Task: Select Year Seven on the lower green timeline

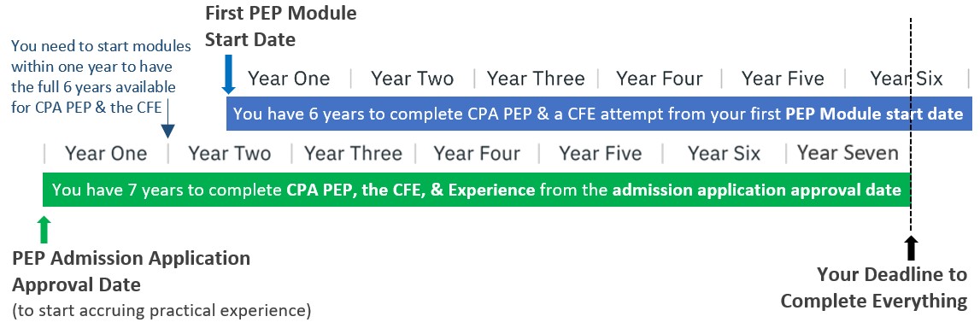Action: click(848, 153)
